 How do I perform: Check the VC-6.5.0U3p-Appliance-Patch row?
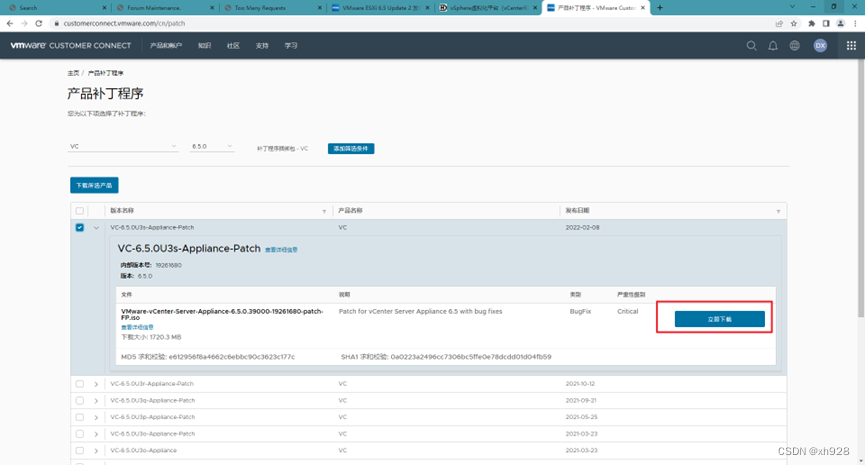(x=80, y=417)
